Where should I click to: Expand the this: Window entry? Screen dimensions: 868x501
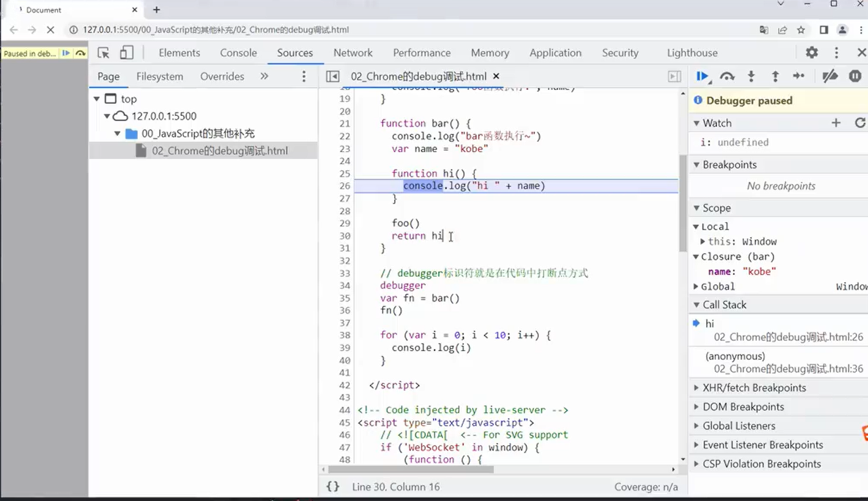coord(703,242)
